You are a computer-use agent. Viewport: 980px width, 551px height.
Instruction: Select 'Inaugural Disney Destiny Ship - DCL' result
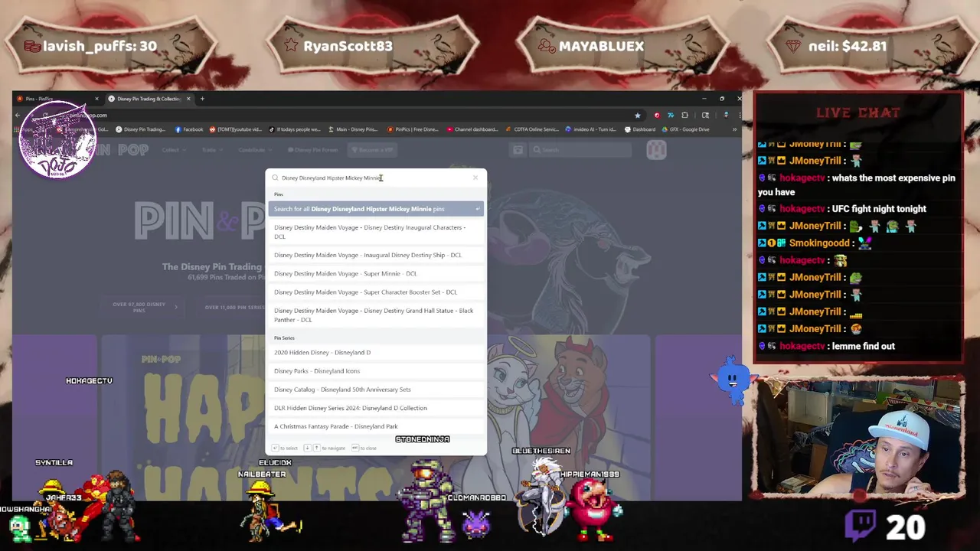(x=376, y=255)
